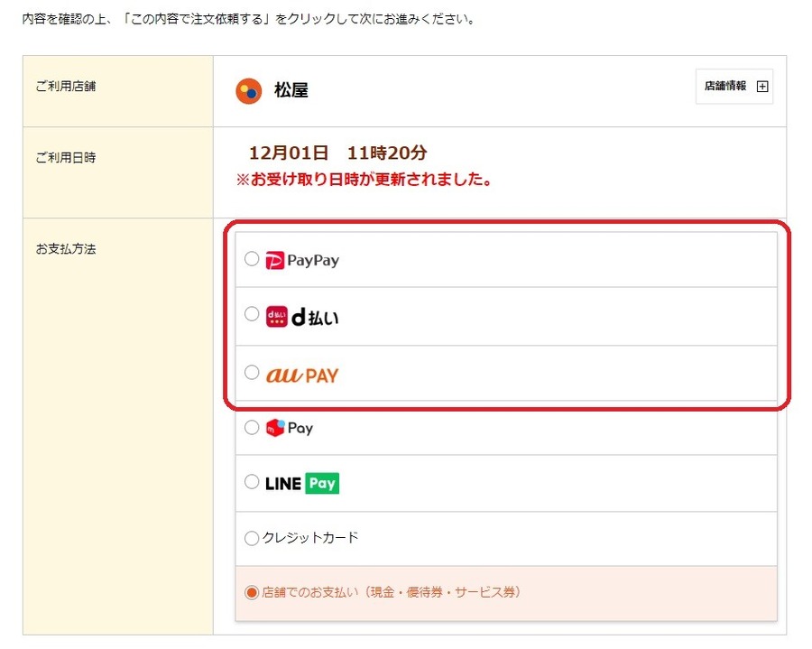The height and width of the screenshot is (649, 812).
Task: Click the d払い logo icon
Action: pyautogui.click(x=277, y=317)
